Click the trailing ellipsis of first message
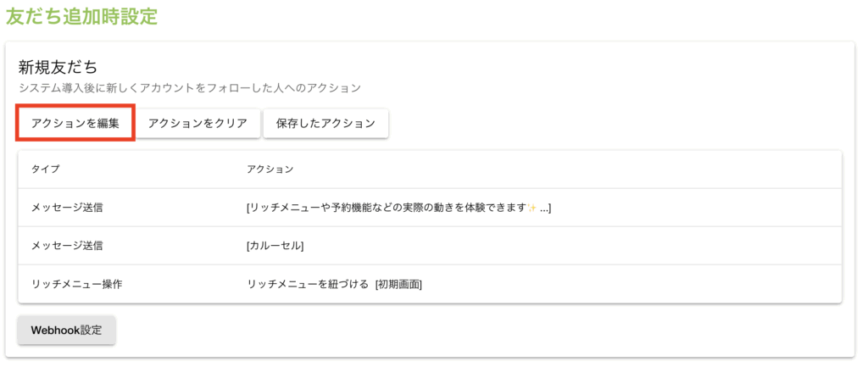This screenshot has height=367, width=868. click(x=545, y=208)
